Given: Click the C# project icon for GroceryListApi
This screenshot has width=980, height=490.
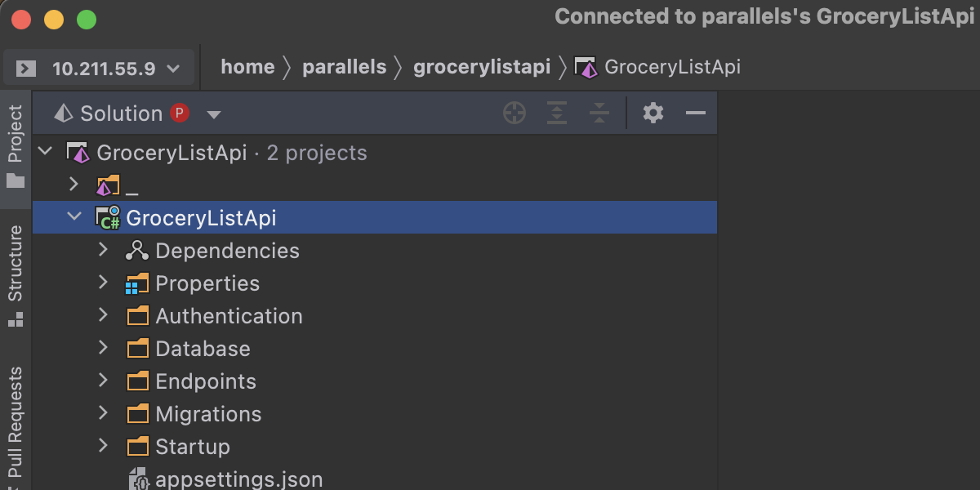Looking at the screenshot, I should (x=108, y=218).
